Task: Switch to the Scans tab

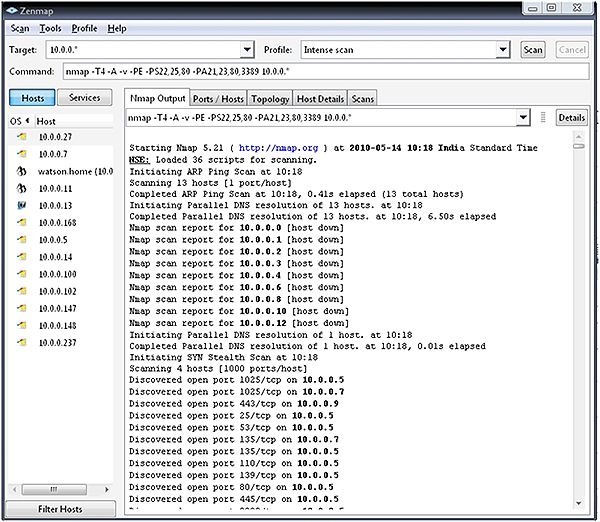Action: 362,99
